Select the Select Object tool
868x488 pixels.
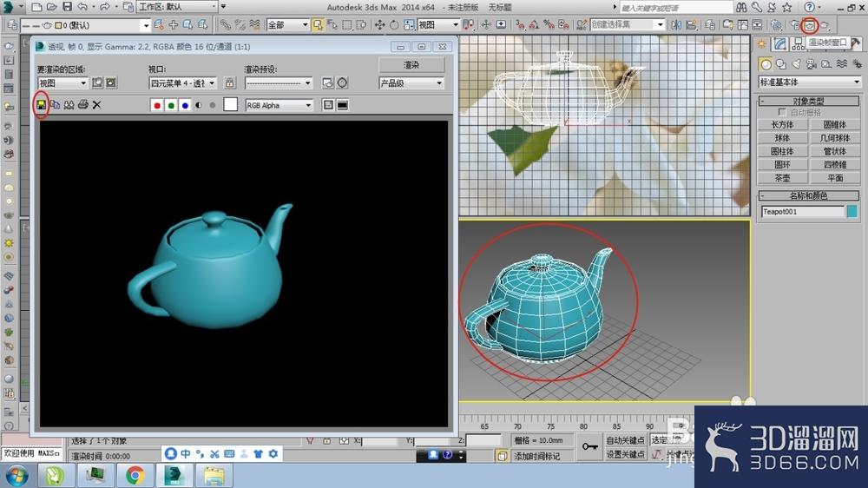click(318, 25)
